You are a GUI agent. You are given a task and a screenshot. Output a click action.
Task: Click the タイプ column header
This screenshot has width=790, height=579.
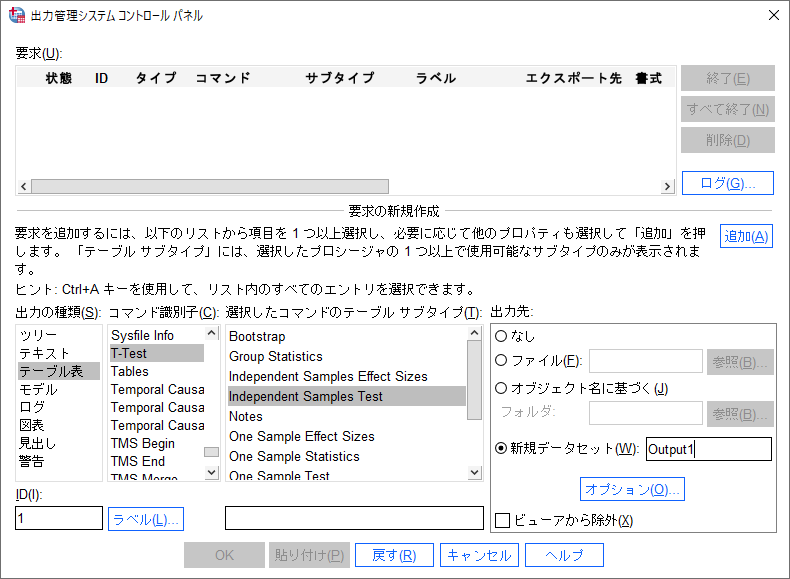pos(156,78)
